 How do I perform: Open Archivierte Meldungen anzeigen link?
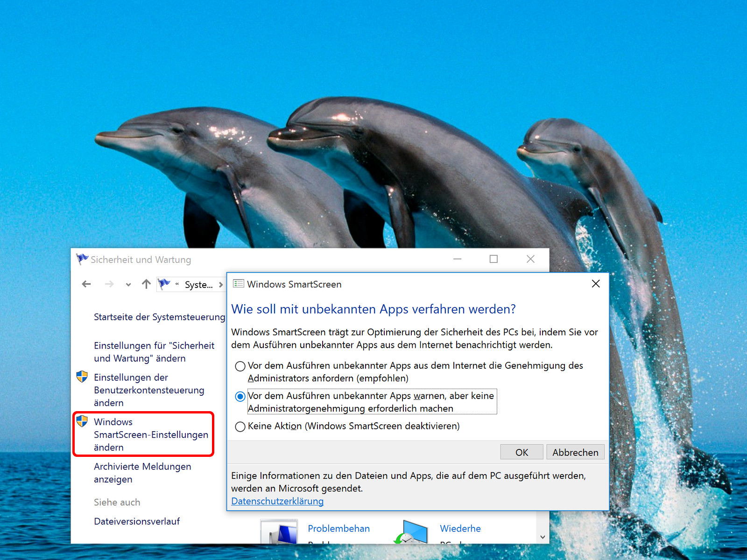tap(142, 473)
